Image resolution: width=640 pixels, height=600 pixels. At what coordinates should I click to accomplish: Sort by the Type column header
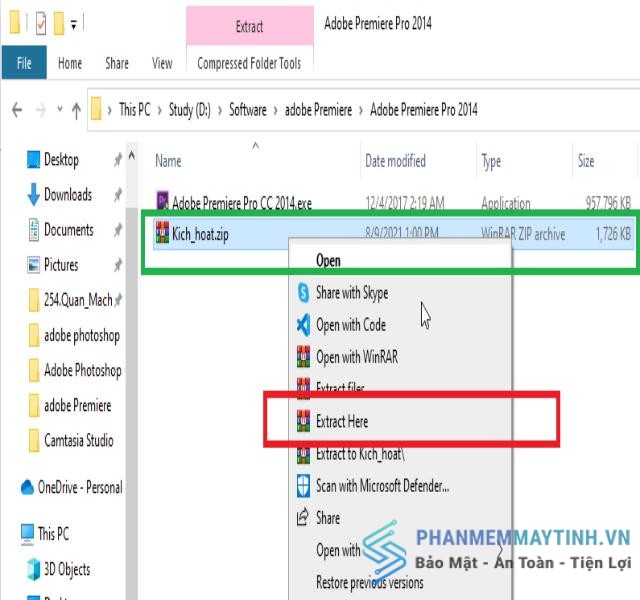click(x=491, y=162)
